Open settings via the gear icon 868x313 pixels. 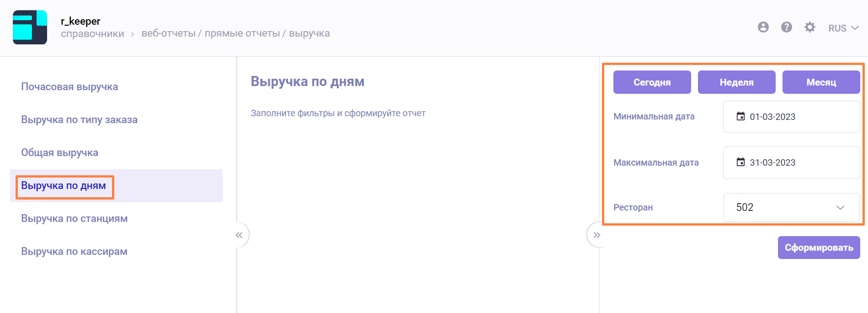click(809, 27)
